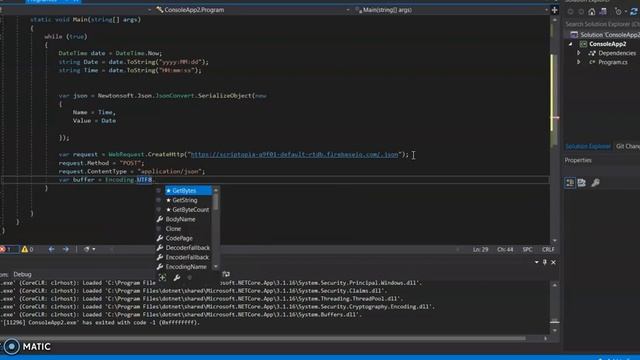Screen dimensions: 640x360
Task: Toggle the properties wrench filter in IntelliSense
Action: [x=176, y=278]
